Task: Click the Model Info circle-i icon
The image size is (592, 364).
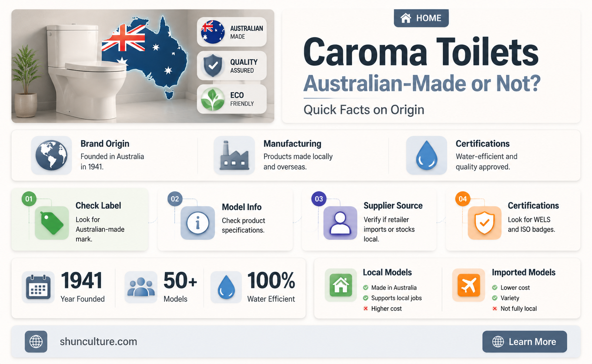Action: coord(197,223)
